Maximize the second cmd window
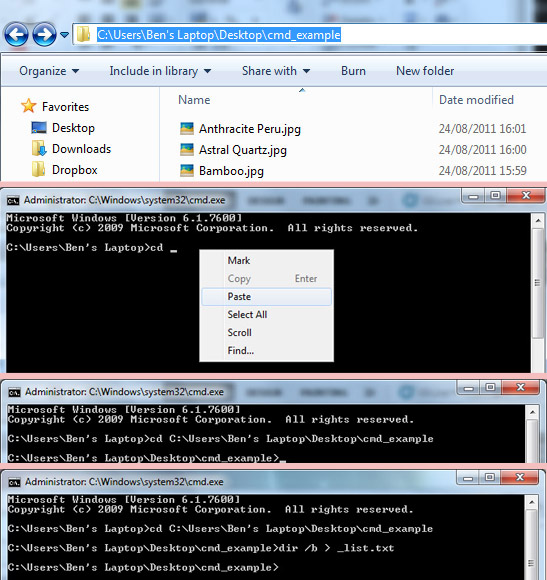Image resolution: width=547 pixels, height=580 pixels. coord(490,387)
